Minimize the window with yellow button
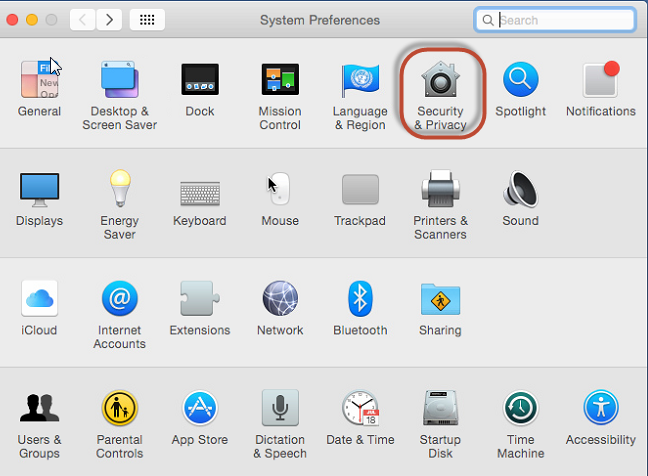The width and height of the screenshot is (648, 476). [32, 19]
